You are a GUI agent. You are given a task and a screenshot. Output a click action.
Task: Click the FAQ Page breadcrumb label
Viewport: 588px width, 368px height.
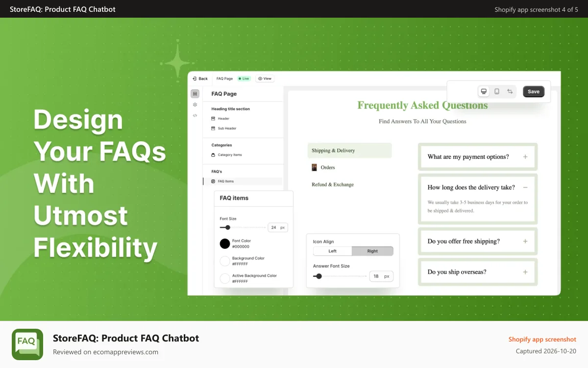(x=224, y=79)
